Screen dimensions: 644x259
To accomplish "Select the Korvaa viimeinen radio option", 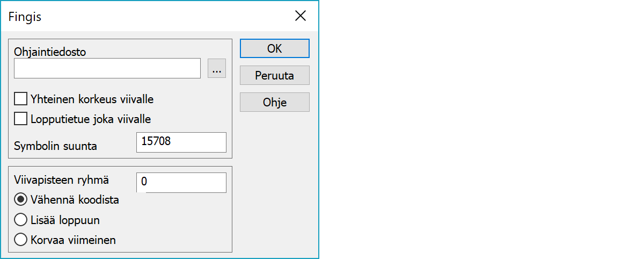I will (x=21, y=240).
